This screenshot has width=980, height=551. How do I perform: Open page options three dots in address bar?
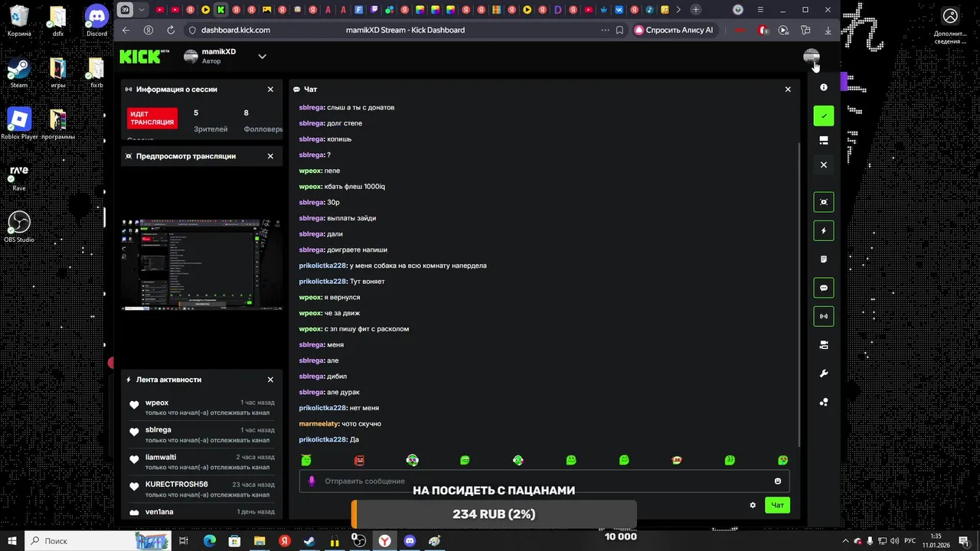604,30
